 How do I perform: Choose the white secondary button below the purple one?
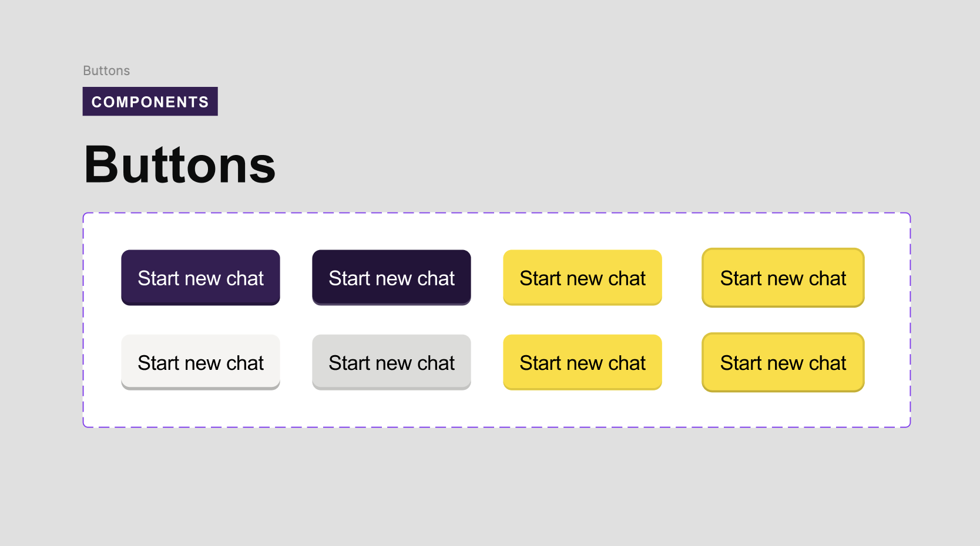tap(200, 362)
